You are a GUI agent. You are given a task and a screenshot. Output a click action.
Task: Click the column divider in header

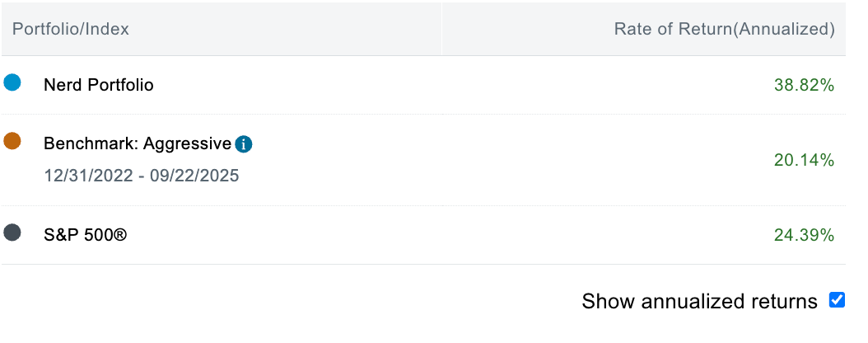point(441,29)
